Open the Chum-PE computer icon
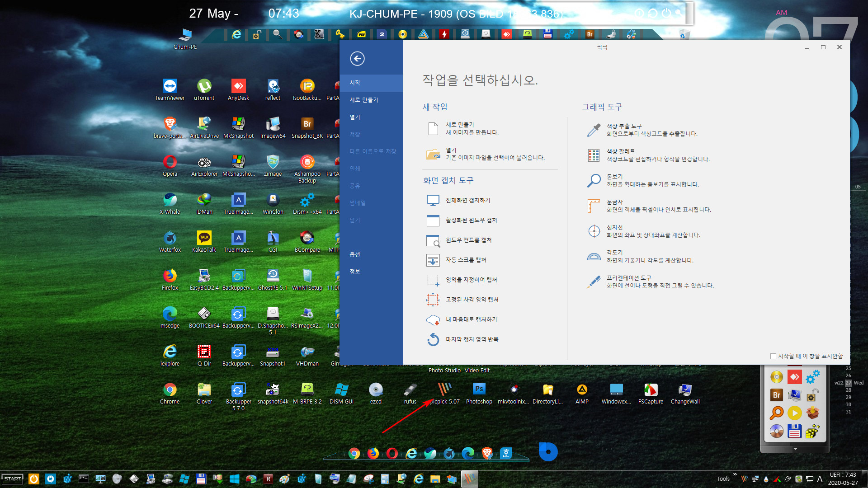868x488 pixels. pos(185,38)
